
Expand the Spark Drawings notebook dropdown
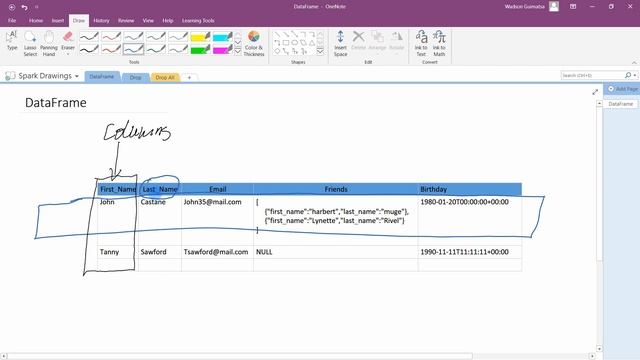[x=77, y=76]
